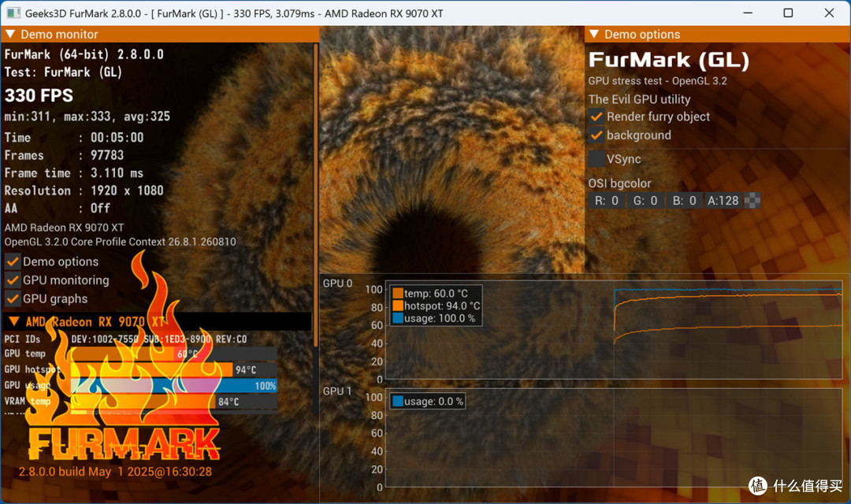Click The Evil GPU utility text

click(x=639, y=99)
